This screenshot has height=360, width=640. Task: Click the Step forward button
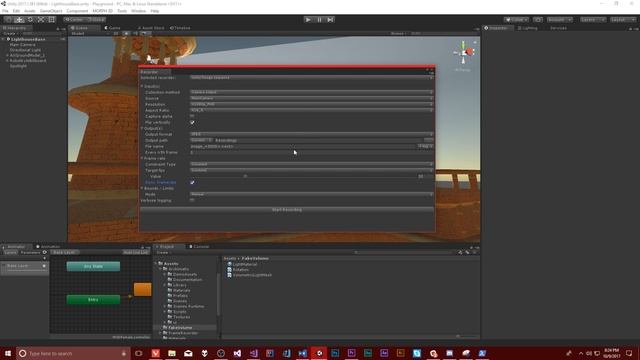click(x=330, y=20)
